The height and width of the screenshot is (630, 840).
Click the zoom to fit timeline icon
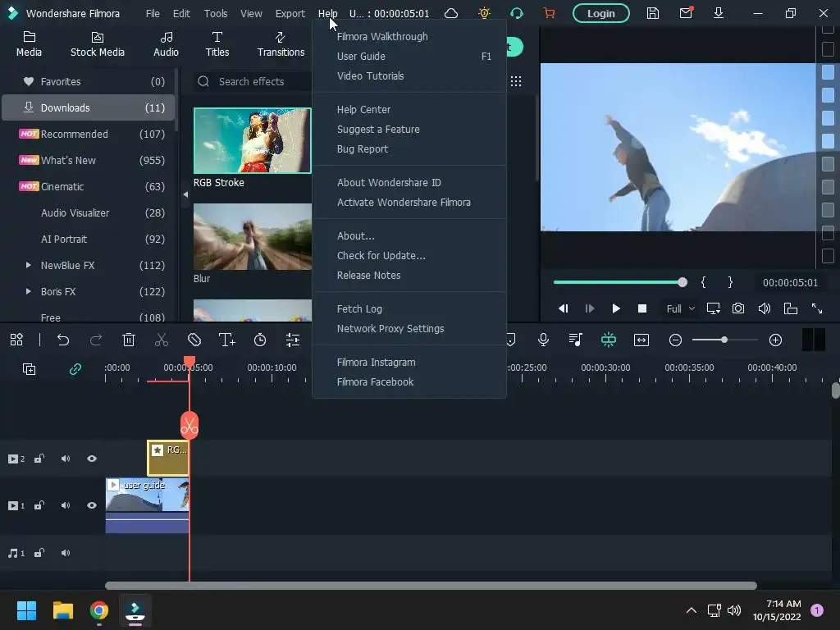[x=641, y=340]
